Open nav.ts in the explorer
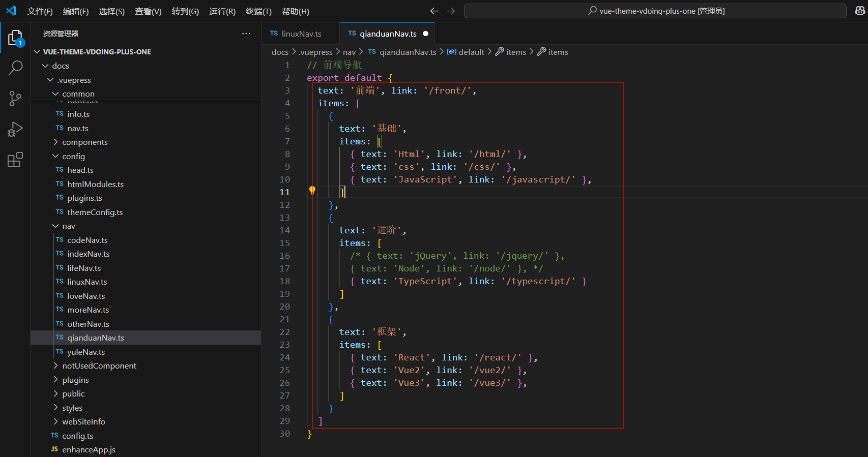The image size is (868, 457). coord(146,128)
